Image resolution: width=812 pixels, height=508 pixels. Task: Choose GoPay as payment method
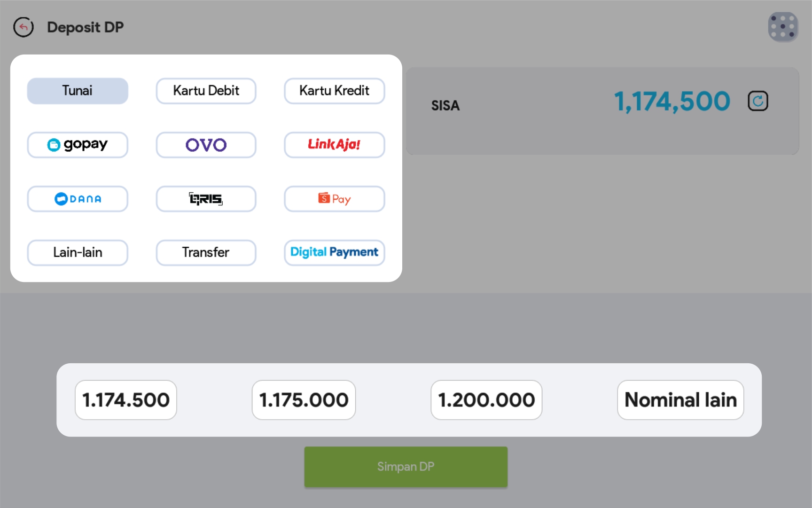(78, 145)
